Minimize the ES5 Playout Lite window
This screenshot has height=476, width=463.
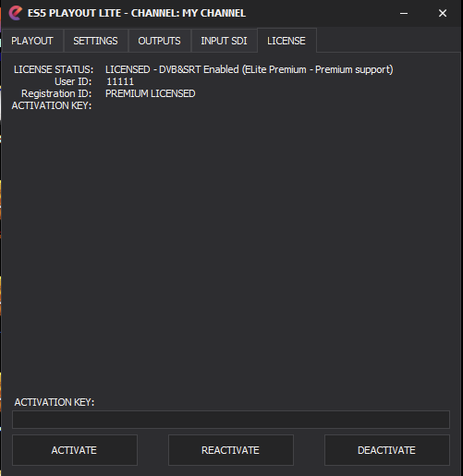(x=404, y=13)
